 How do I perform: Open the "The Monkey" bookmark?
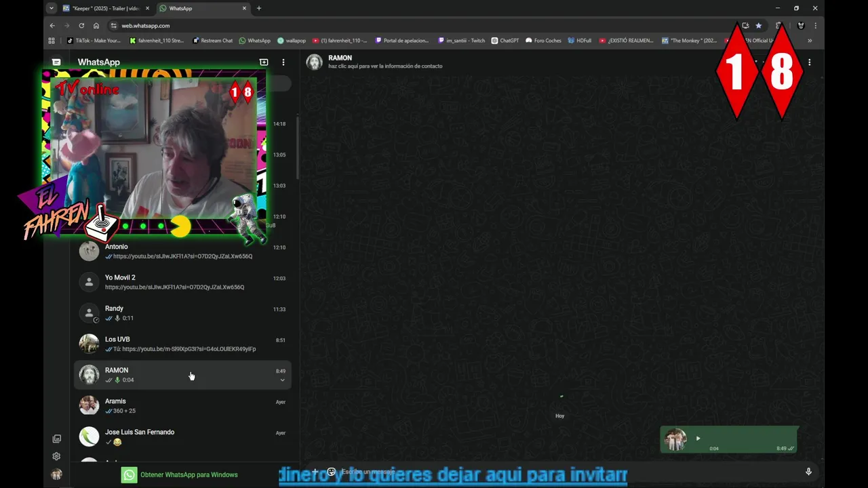click(x=690, y=41)
